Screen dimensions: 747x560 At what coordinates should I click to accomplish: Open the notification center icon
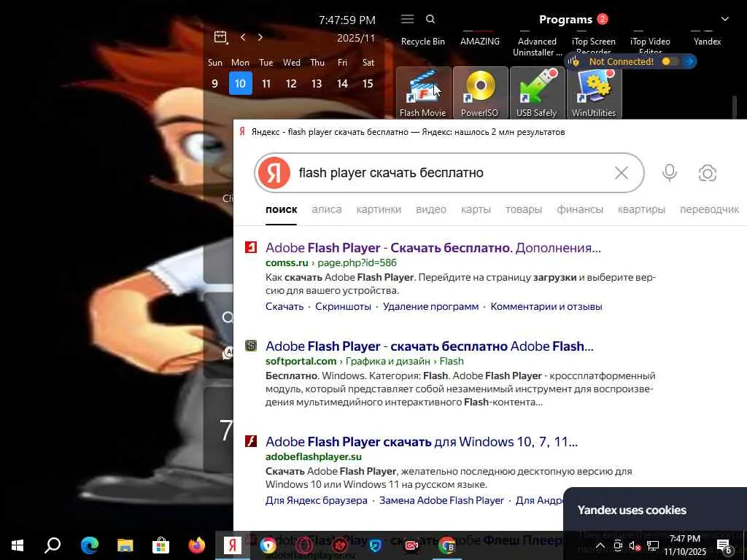[724, 547]
